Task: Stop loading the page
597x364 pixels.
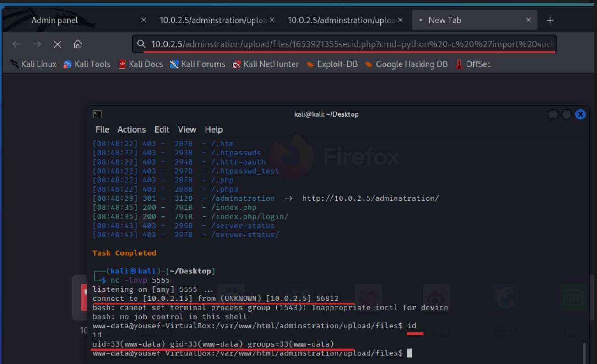Action: (x=57, y=44)
